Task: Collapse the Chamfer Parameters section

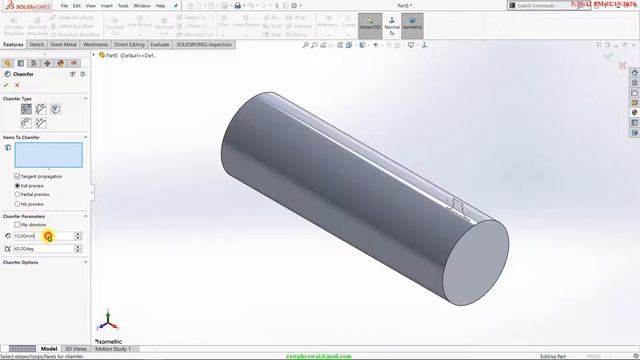Action: click(x=86, y=216)
